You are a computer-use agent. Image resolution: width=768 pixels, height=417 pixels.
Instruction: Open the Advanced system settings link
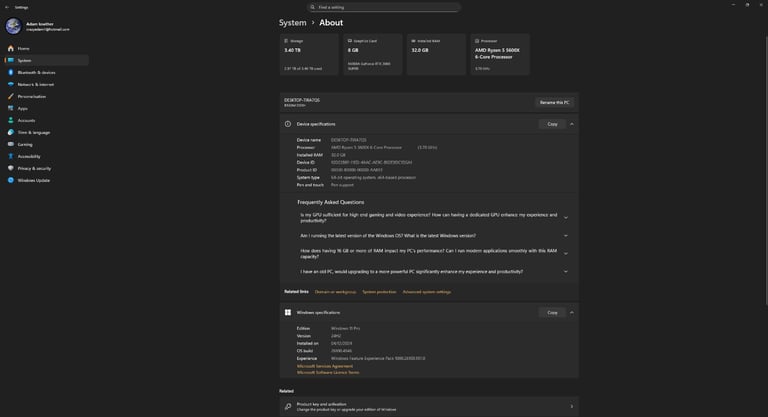tap(427, 292)
